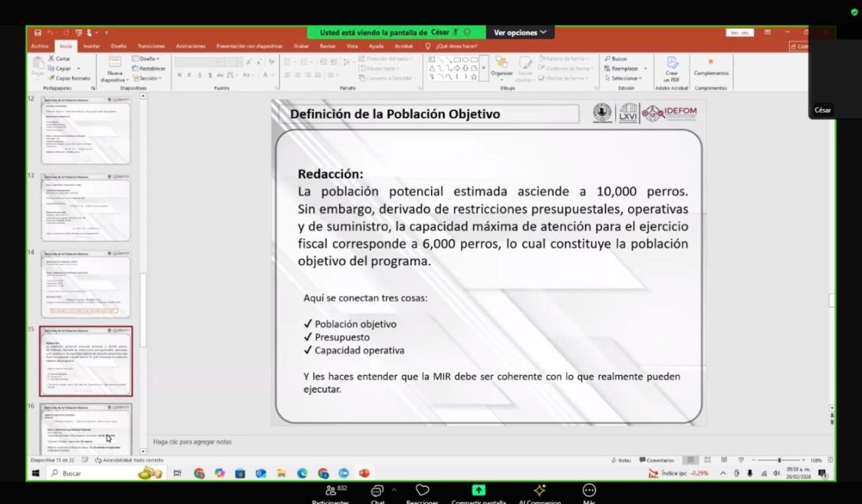
Task: Open PowerPoint from the Windows taskbar
Action: (x=364, y=473)
